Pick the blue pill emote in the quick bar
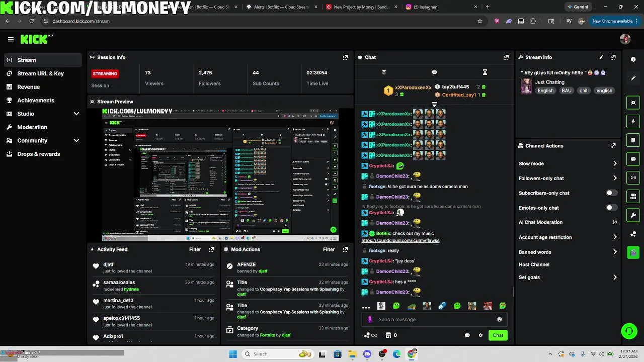This screenshot has height=362, width=644. tap(442, 306)
